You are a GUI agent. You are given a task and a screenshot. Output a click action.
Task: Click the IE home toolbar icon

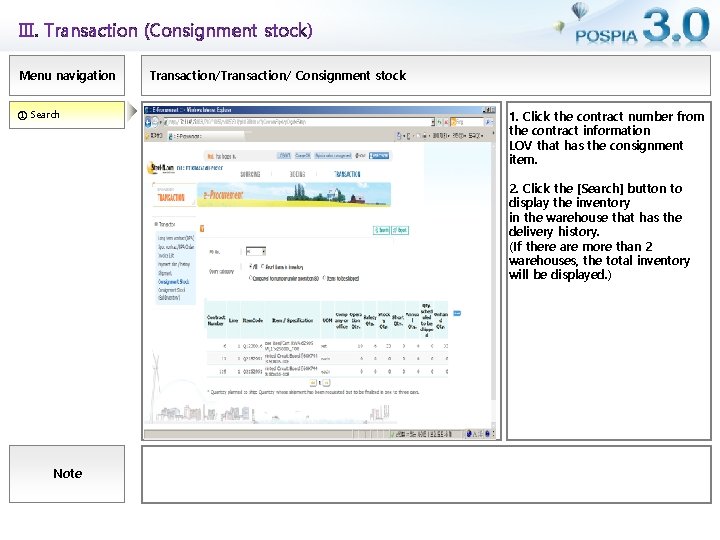pyautogui.click(x=399, y=136)
